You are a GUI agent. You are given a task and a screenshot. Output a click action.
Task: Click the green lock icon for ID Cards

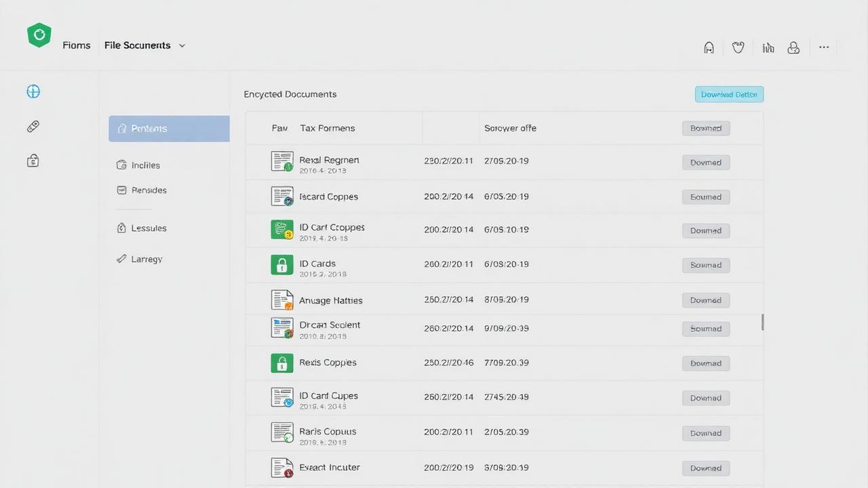(282, 264)
